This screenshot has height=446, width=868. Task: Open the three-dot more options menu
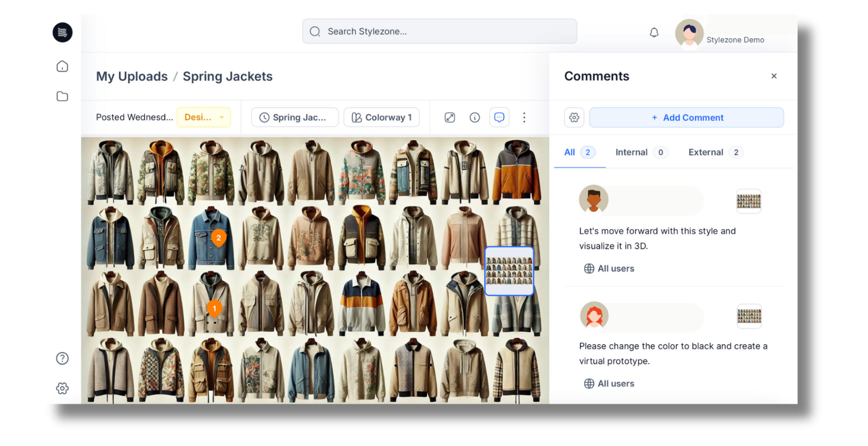point(524,118)
